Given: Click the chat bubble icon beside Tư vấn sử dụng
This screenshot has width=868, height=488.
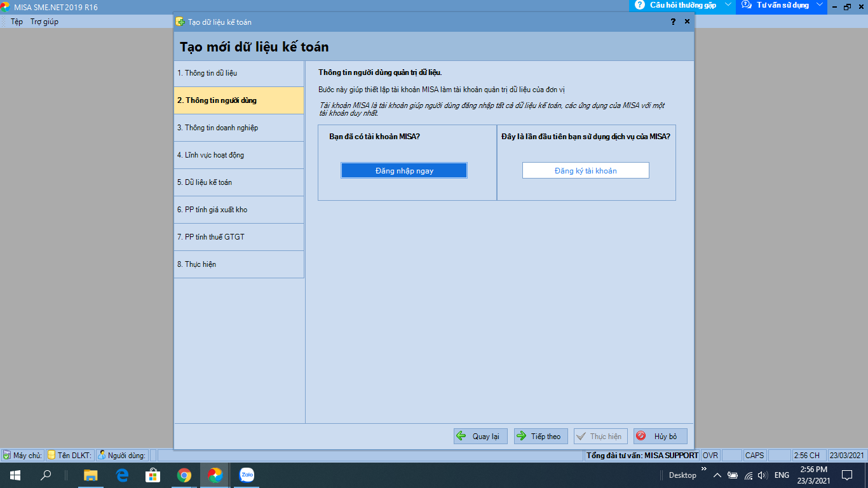Looking at the screenshot, I should [746, 5].
